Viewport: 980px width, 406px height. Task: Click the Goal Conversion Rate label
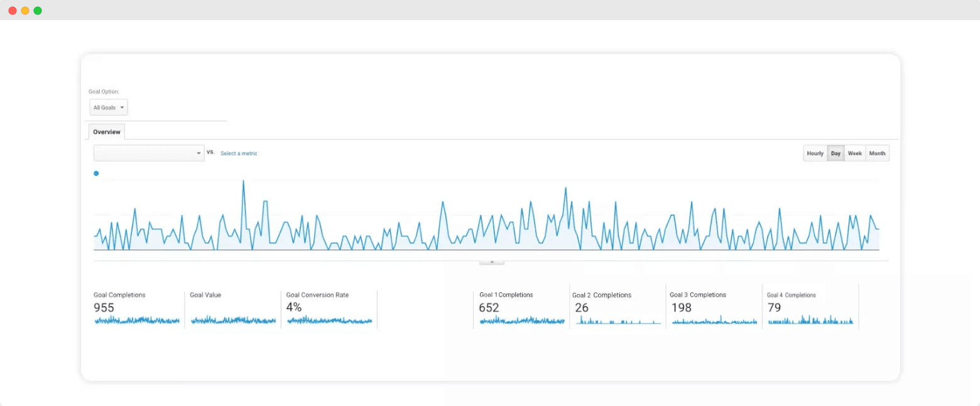click(x=317, y=295)
